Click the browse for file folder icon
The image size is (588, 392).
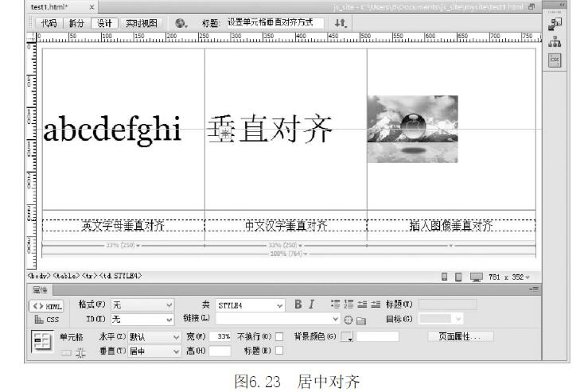tap(360, 320)
